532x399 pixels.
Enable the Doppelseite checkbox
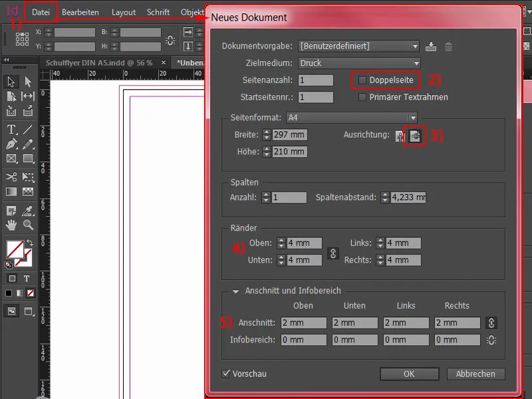(x=362, y=80)
